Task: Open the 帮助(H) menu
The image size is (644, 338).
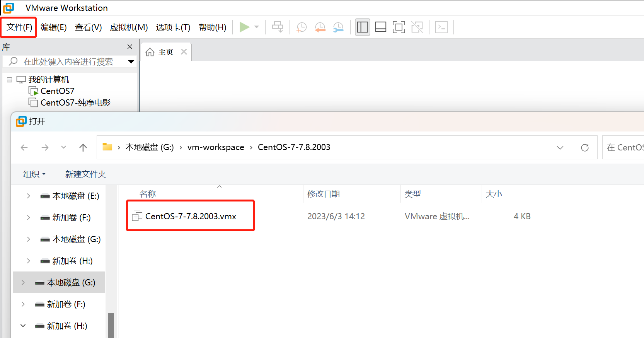Action: coord(213,27)
